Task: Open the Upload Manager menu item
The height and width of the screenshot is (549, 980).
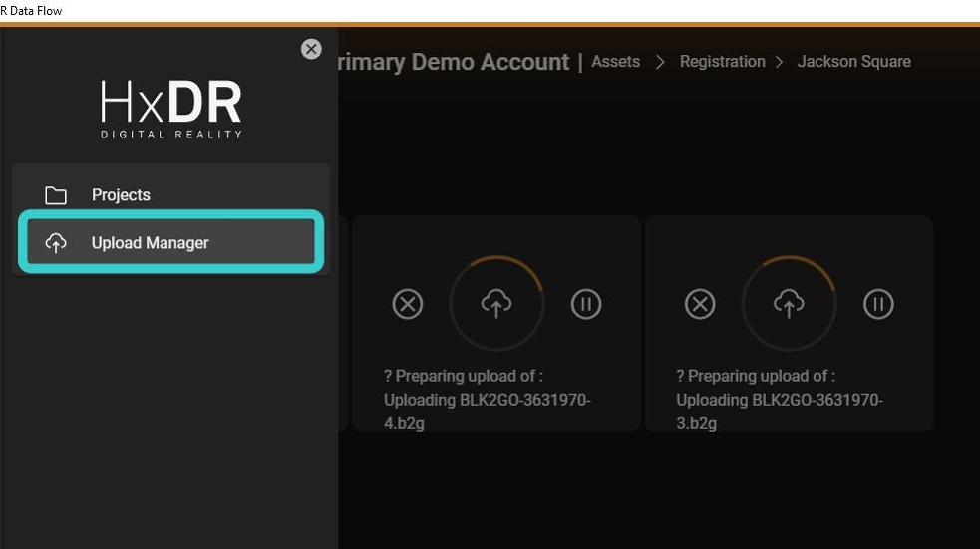Action: pos(170,242)
